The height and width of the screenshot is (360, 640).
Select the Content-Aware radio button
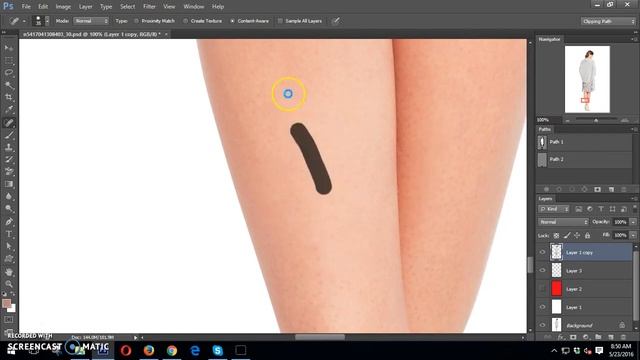[232, 21]
